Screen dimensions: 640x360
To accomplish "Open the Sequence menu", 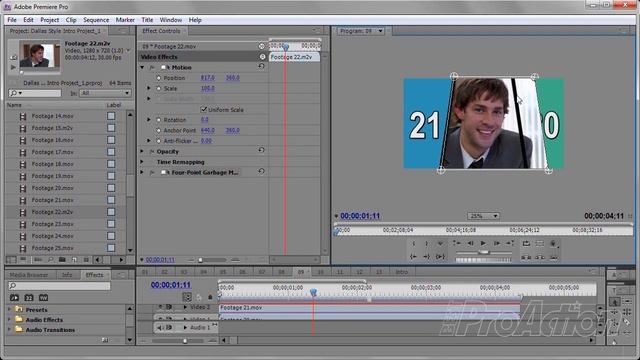I will tap(96, 20).
